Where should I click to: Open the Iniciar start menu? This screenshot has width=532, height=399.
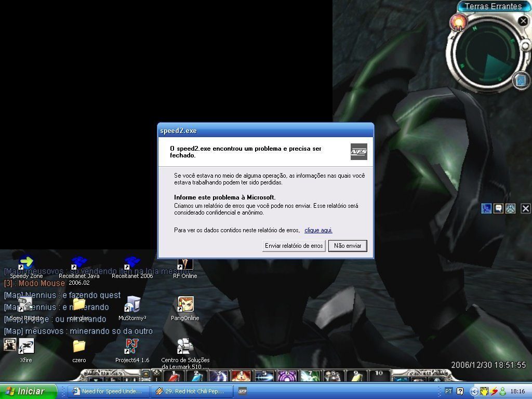click(29, 391)
